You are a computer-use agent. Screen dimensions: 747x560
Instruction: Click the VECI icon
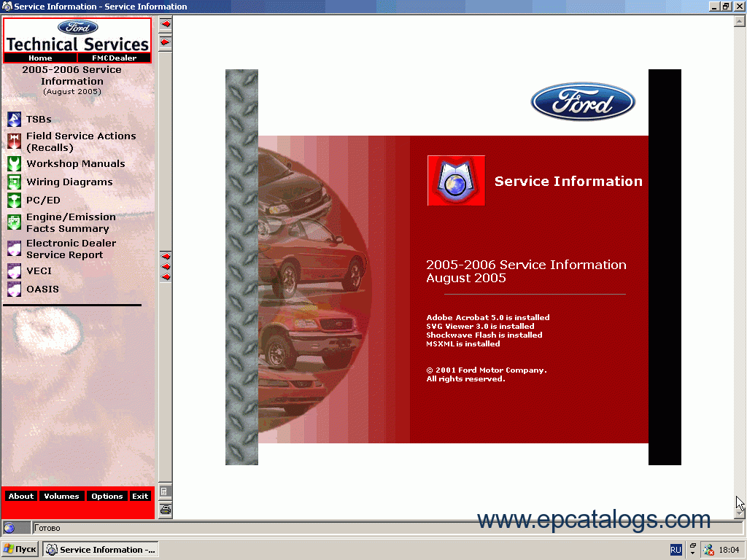pyautogui.click(x=15, y=271)
